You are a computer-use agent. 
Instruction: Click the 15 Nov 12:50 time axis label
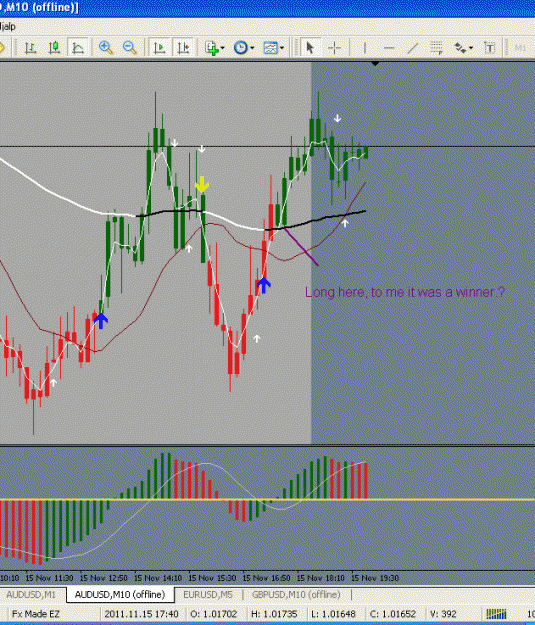click(x=103, y=578)
